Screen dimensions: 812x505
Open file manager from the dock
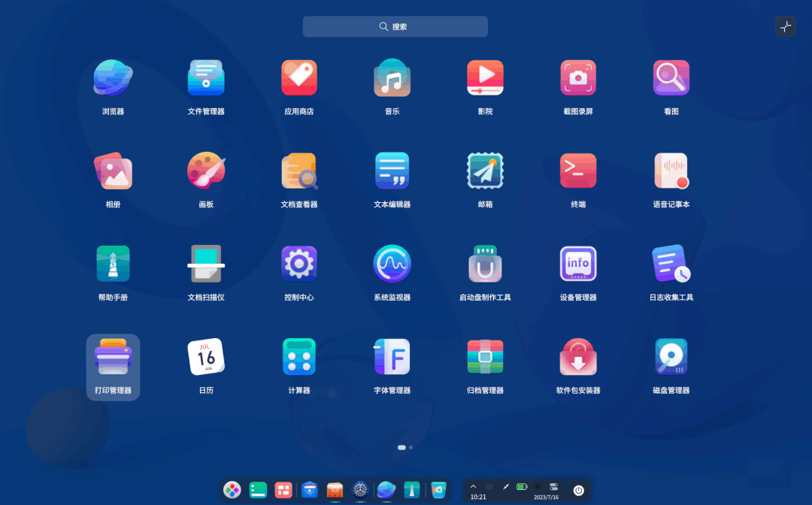coord(310,489)
